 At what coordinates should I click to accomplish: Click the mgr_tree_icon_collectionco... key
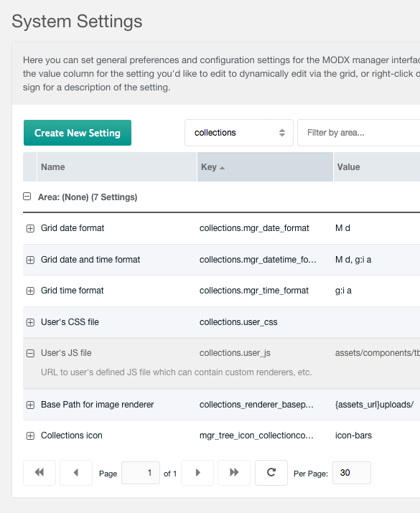[x=256, y=436]
